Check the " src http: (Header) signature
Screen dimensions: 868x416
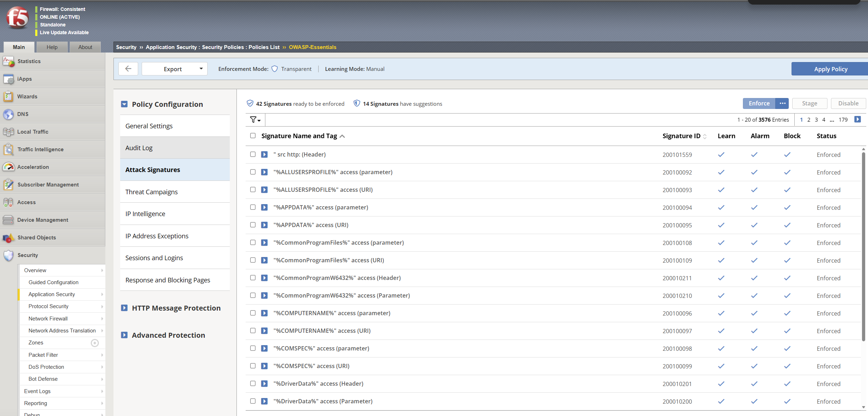coord(253,154)
